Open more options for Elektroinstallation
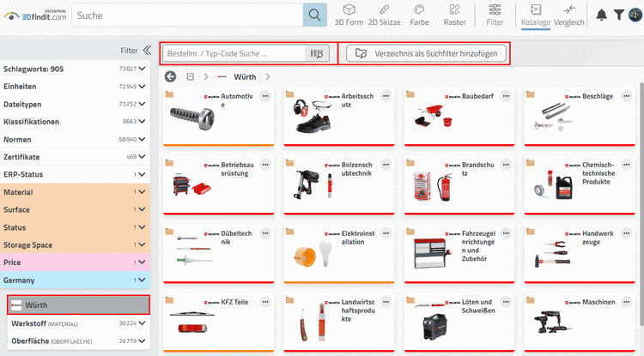Screen dimensions: 644x356 tap(386, 233)
